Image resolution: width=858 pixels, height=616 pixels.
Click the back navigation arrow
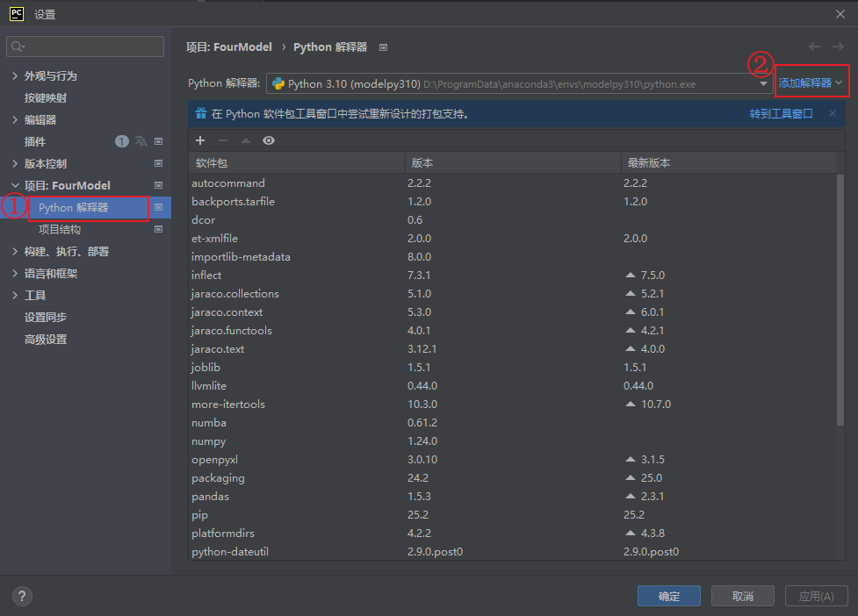pyautogui.click(x=814, y=47)
